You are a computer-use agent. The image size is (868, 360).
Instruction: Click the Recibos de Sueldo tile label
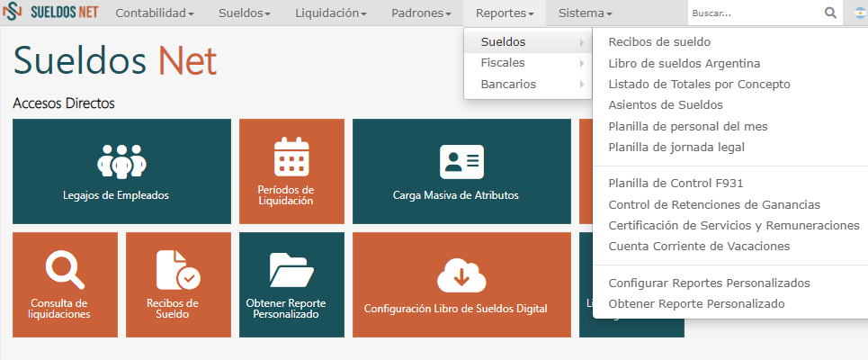[172, 309]
